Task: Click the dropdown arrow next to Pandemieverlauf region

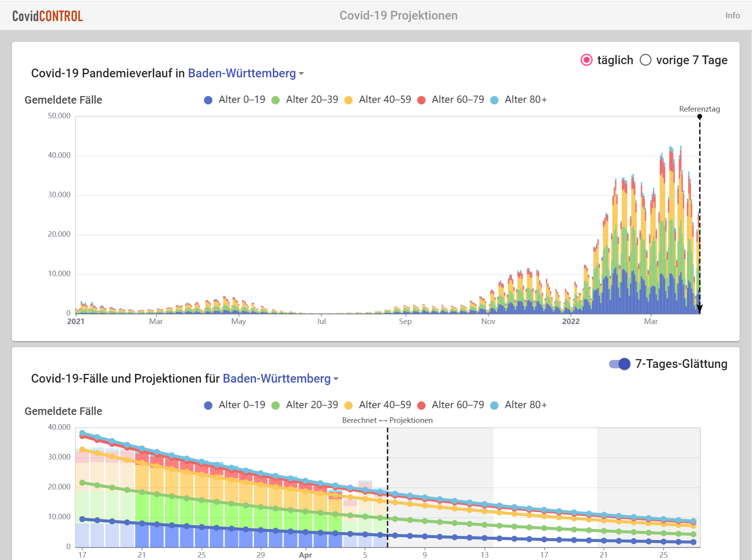Action: 301,74
